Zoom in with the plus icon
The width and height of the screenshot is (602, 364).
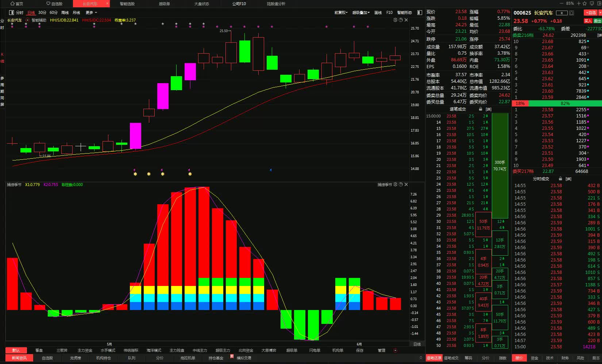click(579, 3)
